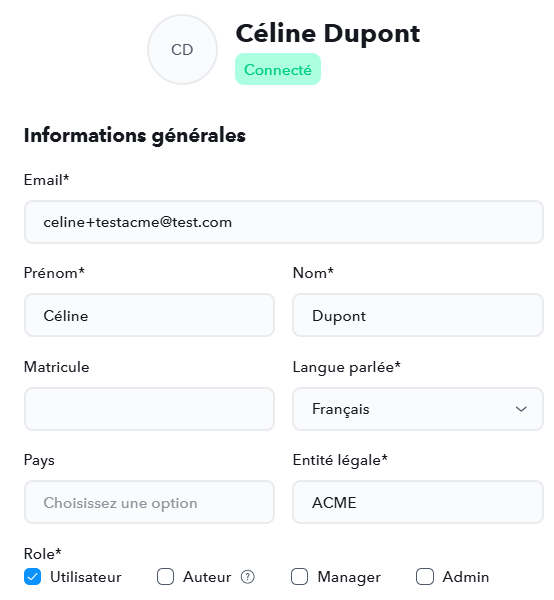Expand the Pays 'Choisissez une option' dropdown
This screenshot has height=600, width=554.
pyautogui.click(x=149, y=502)
